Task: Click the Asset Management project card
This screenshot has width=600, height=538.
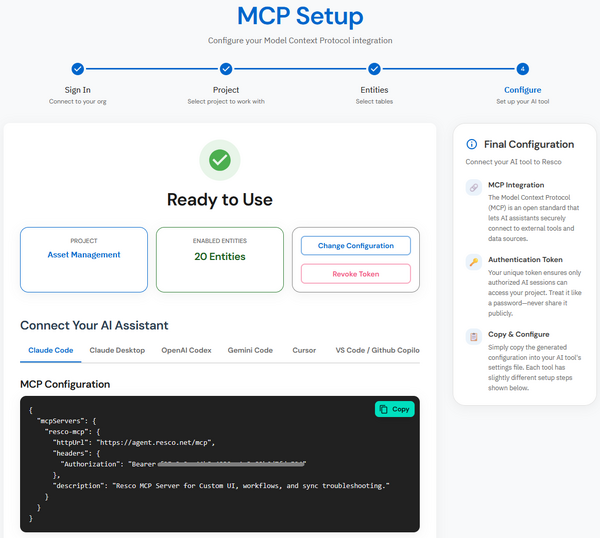Action: click(84, 259)
